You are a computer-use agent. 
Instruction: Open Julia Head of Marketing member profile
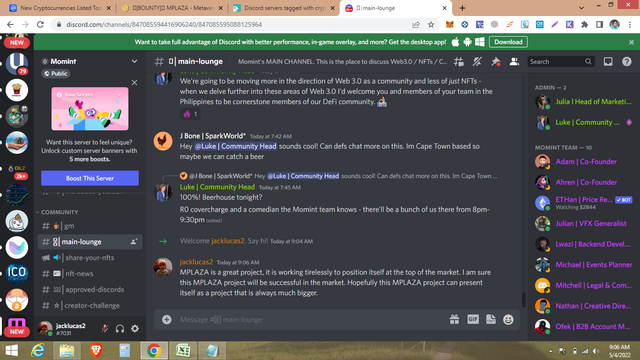(x=583, y=102)
